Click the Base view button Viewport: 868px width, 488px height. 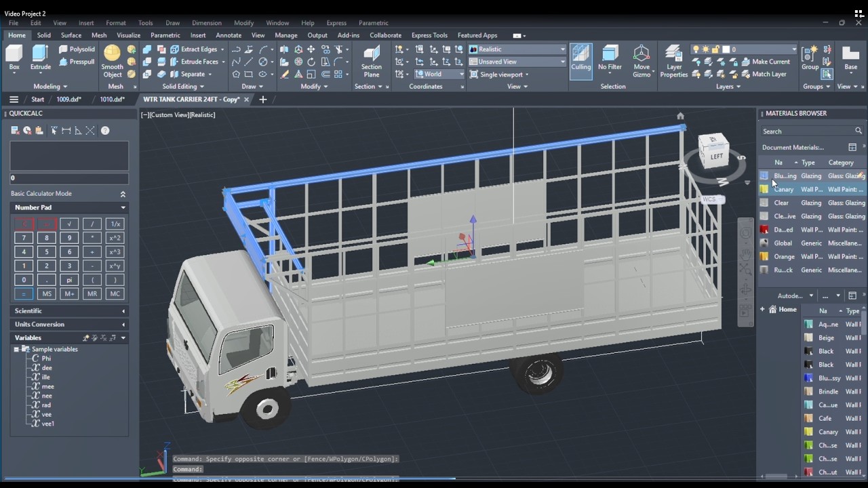click(850, 58)
